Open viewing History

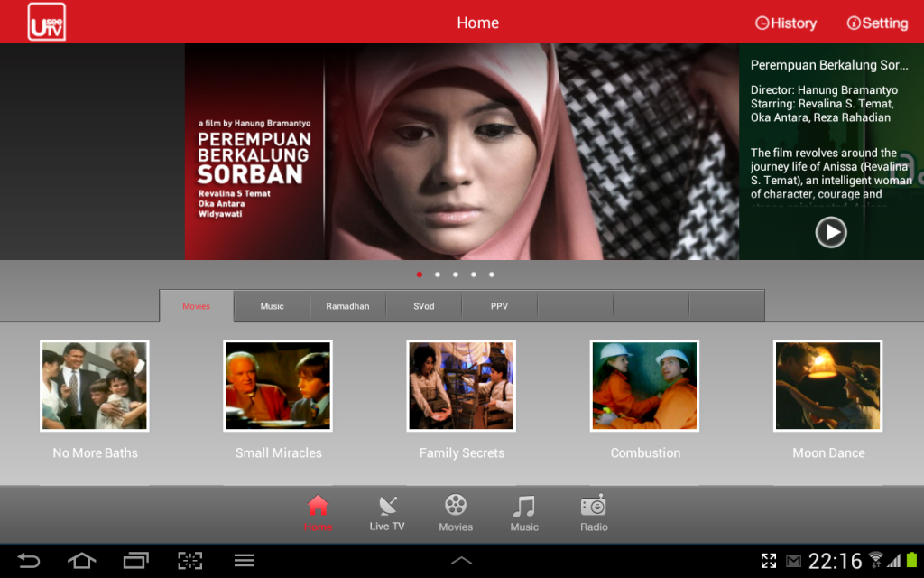coord(786,23)
